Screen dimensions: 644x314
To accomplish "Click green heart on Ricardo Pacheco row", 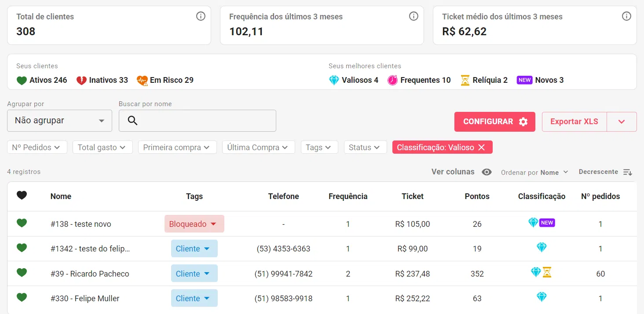I will [22, 273].
